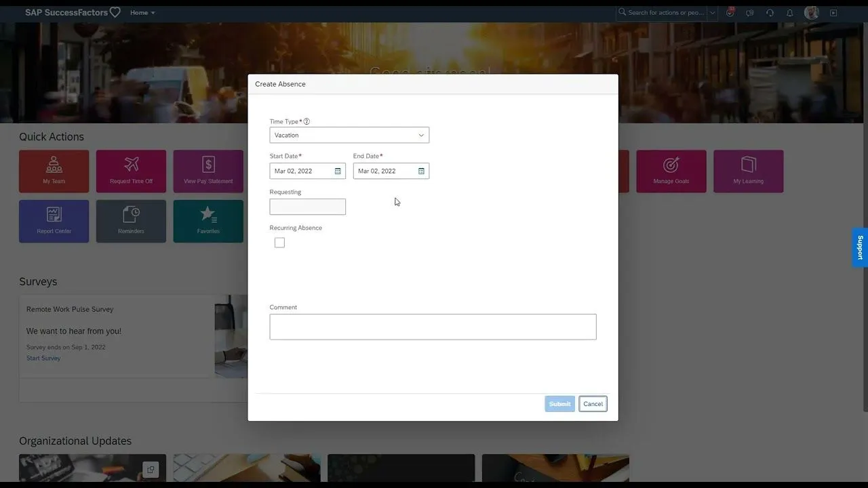Enable the Recurring Absence checkbox

(x=279, y=243)
